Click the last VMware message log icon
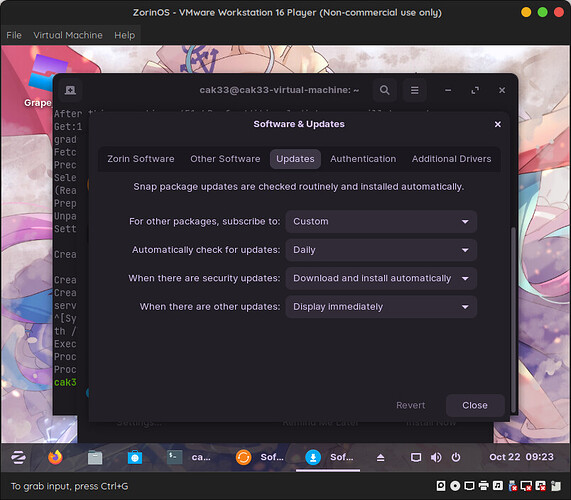This screenshot has height=500, width=571. 556,486
